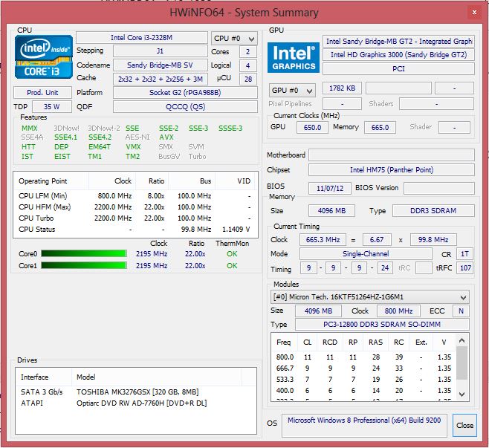Click the module timings scroll up arrow
489x448 pixels.
[x=462, y=340]
